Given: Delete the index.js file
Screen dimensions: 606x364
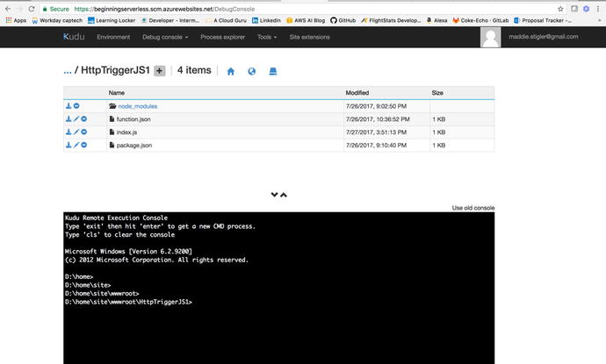Looking at the screenshot, I should 84,132.
